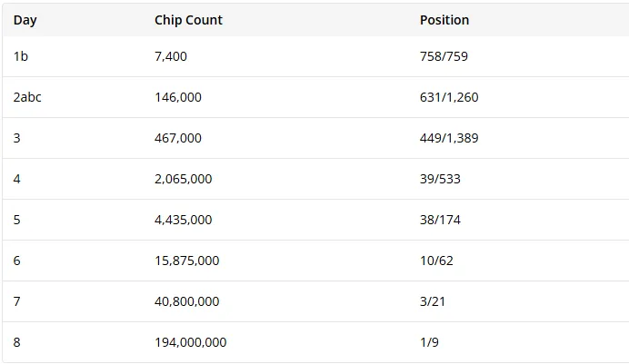Click the 15,875,000 chip count
This screenshot has height=364, width=629.
pos(187,261)
